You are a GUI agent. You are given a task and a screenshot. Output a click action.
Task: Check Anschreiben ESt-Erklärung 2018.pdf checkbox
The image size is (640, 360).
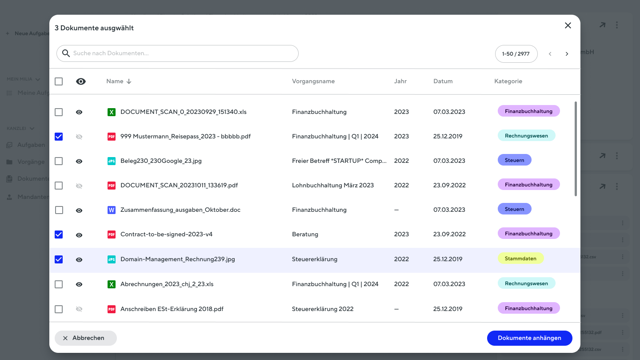(59, 309)
